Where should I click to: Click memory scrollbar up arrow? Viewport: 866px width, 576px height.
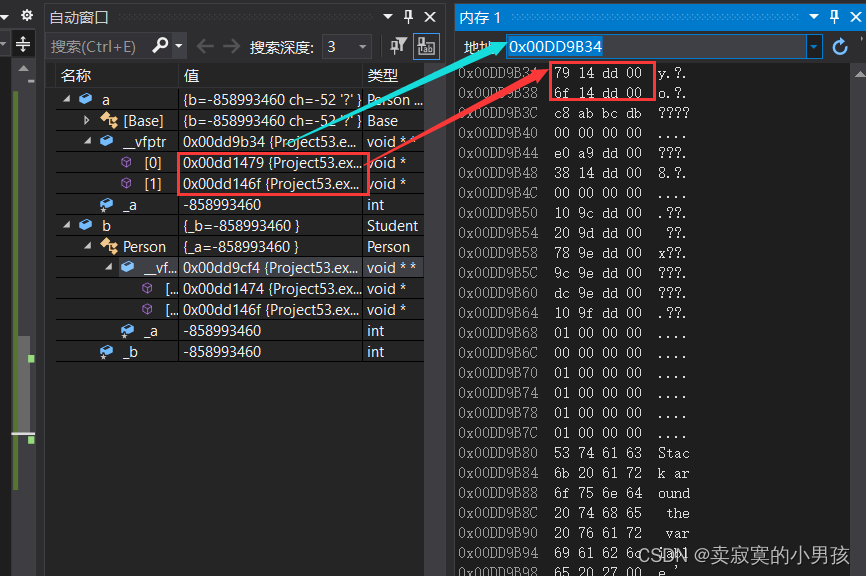tap(860, 73)
